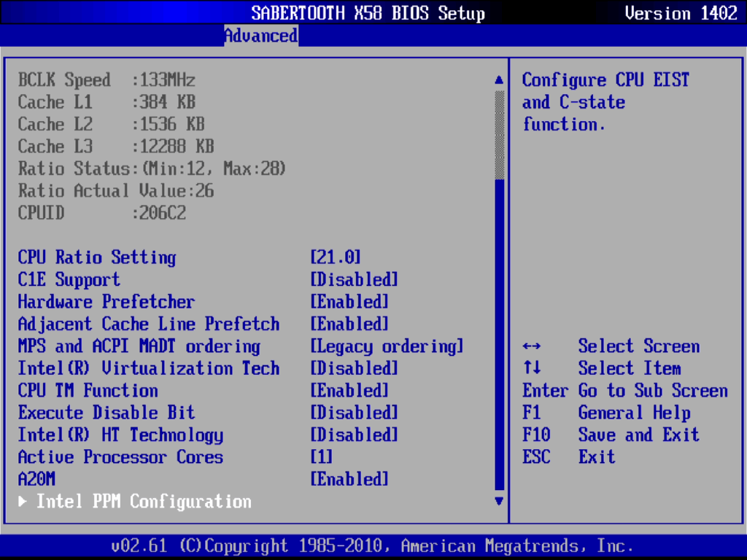The width and height of the screenshot is (747, 560).
Task: Click the up-down arrows Select Item icon
Action: (532, 367)
